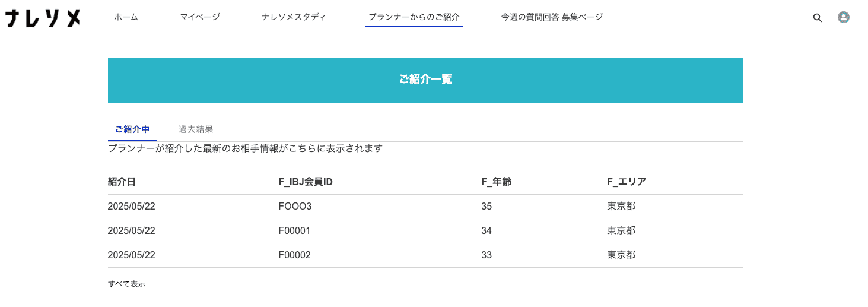This screenshot has width=868, height=307.
Task: Select the ご紹介中 tab
Action: coord(132,129)
